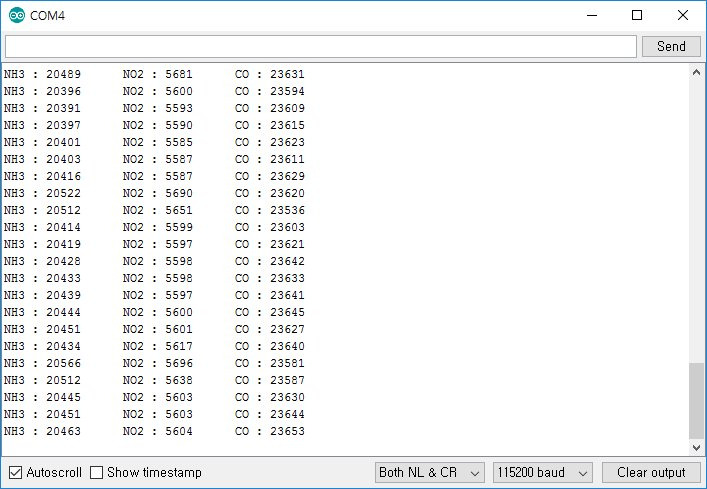Click the NO2 value 5593
This screenshot has width=707, height=489.
tap(179, 108)
